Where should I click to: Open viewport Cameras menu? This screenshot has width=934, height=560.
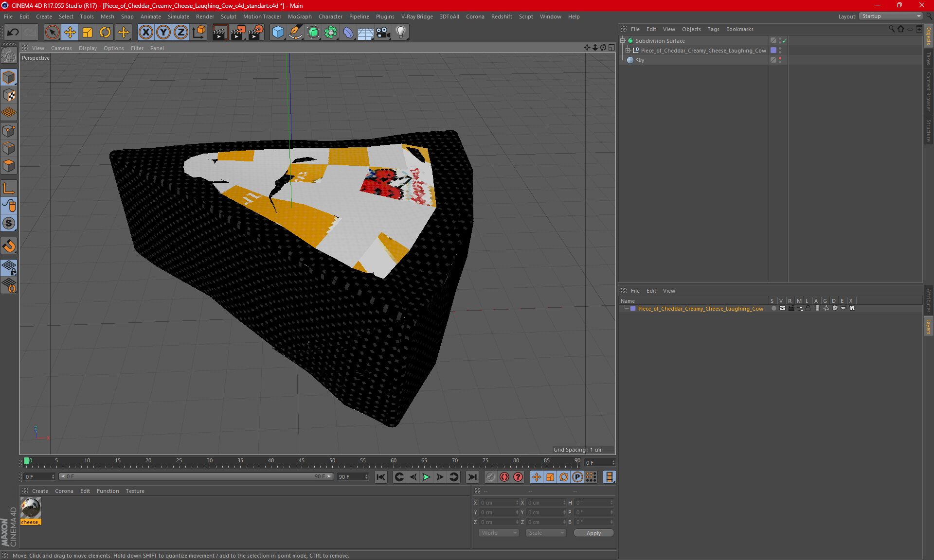[x=61, y=48]
